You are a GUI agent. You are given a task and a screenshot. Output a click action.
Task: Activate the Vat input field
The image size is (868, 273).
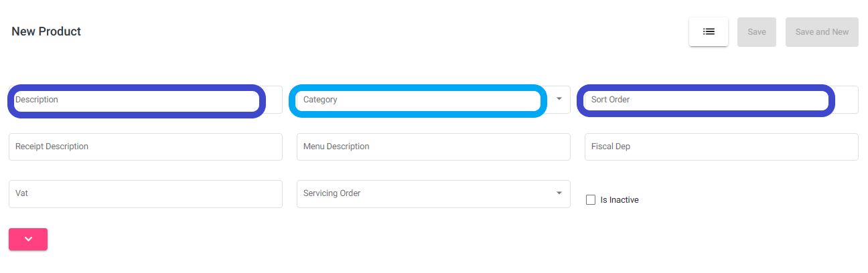point(145,193)
